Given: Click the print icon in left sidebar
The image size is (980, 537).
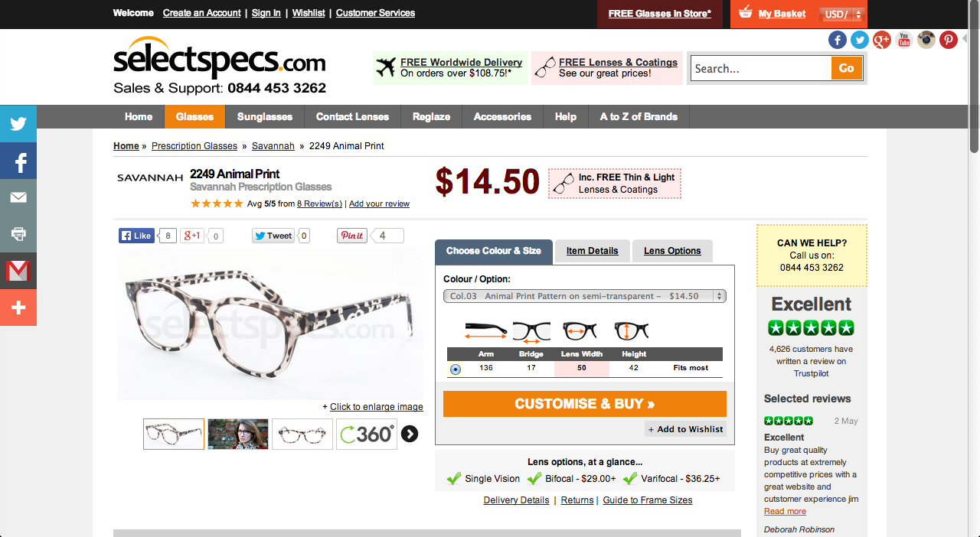Looking at the screenshot, I should pos(18,233).
